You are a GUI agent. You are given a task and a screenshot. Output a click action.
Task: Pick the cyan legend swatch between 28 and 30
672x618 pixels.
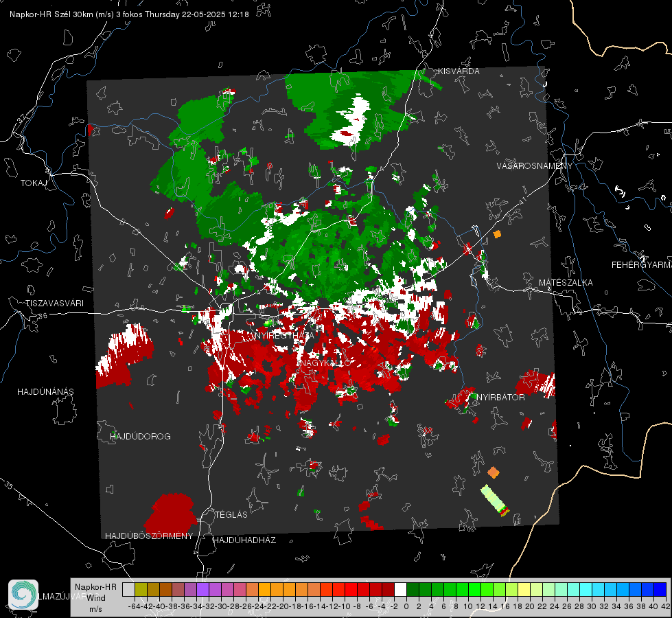[x=586, y=589]
